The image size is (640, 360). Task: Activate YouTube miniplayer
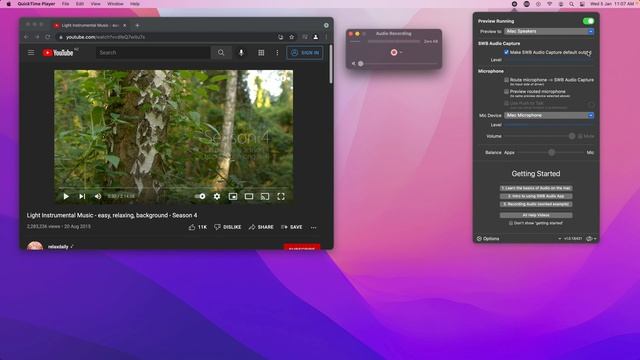tap(233, 196)
